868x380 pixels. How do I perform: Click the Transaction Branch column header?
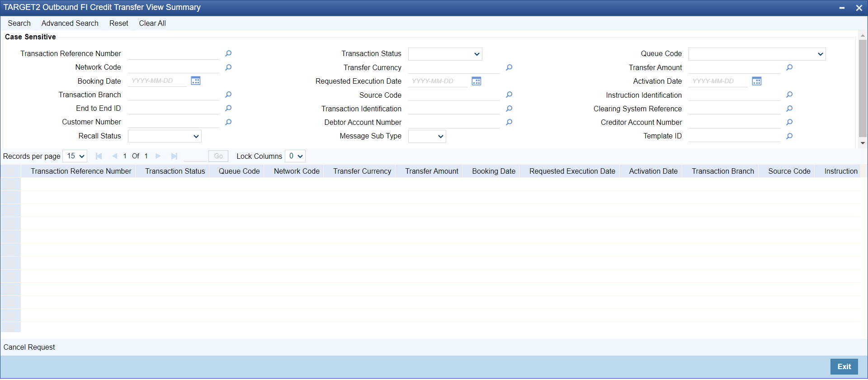pyautogui.click(x=723, y=171)
